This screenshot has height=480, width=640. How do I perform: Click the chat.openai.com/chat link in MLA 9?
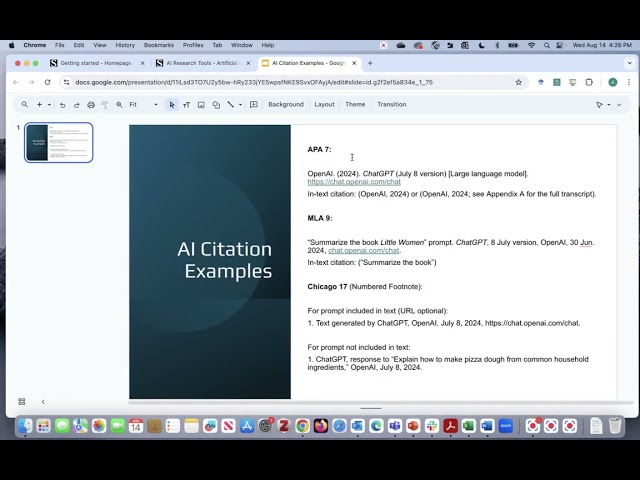click(364, 251)
